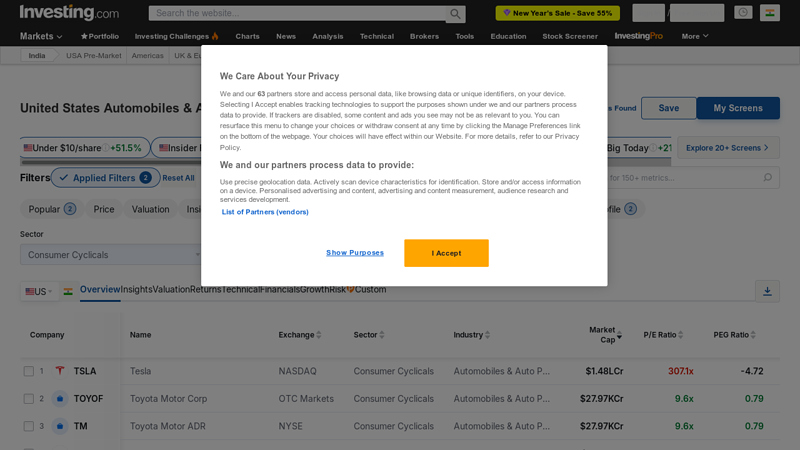
Task: Click the TOYOF company logo icon
Action: 59,398
